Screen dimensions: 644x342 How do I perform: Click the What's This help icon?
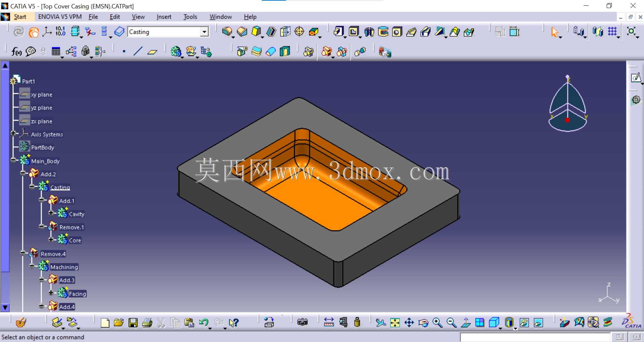click(x=234, y=323)
